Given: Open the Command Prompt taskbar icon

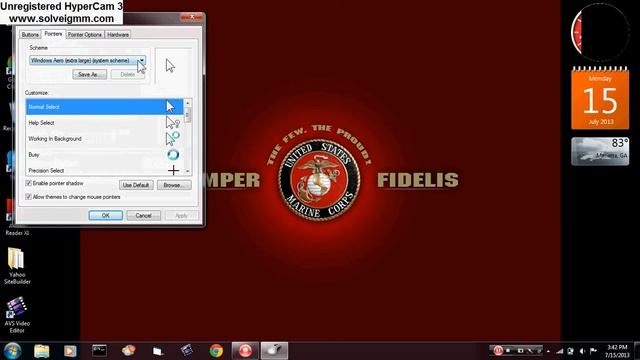Looking at the screenshot, I should pyautogui.click(x=99, y=351).
